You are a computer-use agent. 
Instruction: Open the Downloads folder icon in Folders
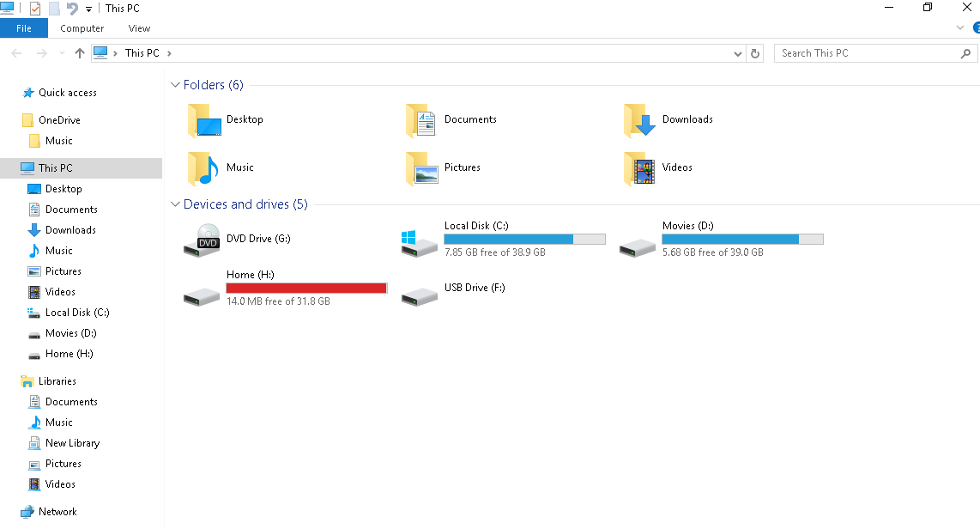[639, 120]
